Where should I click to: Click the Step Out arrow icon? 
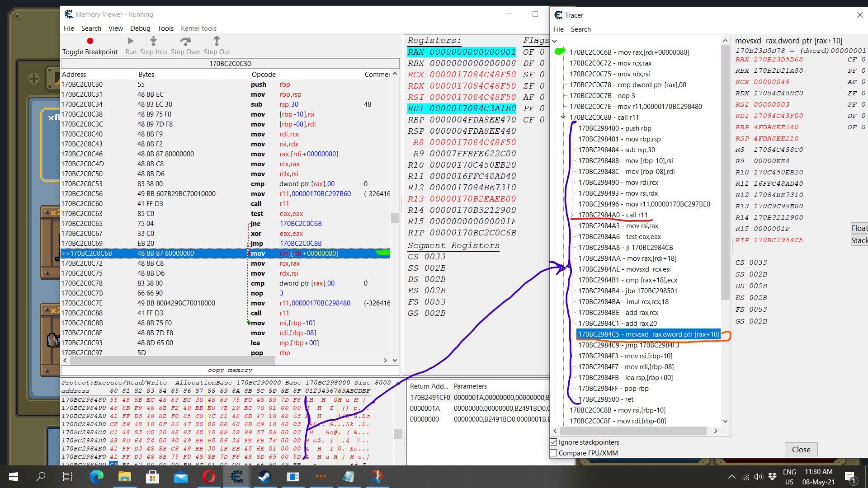[217, 41]
